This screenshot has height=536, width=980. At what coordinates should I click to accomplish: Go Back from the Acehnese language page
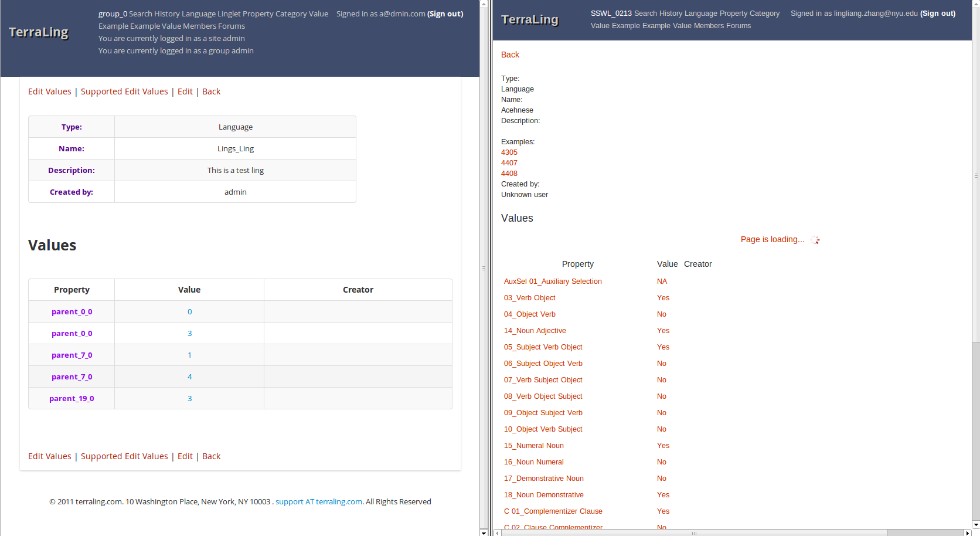(510, 55)
